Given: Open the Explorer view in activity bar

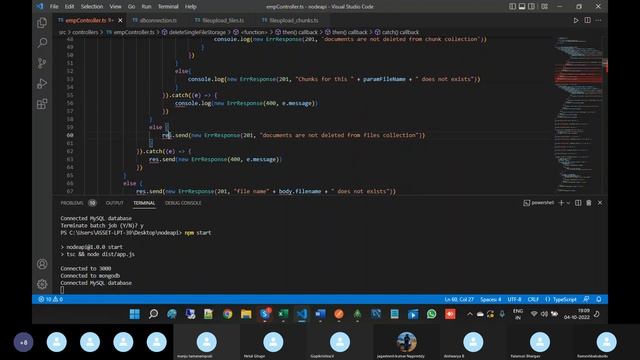Looking at the screenshot, I should (42, 22).
